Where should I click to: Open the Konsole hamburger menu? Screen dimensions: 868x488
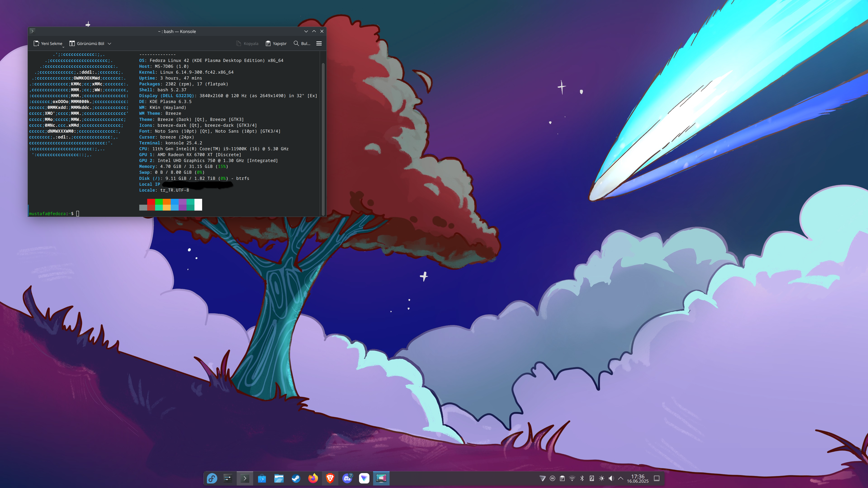319,43
